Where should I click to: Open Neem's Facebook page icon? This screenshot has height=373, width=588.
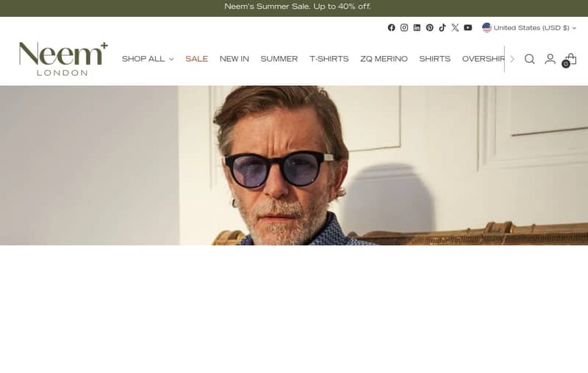click(391, 27)
